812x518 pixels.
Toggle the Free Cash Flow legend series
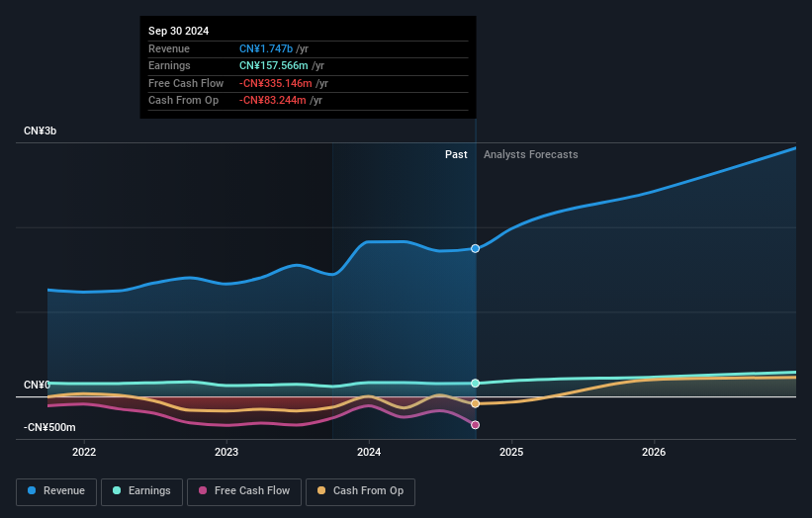click(x=244, y=491)
